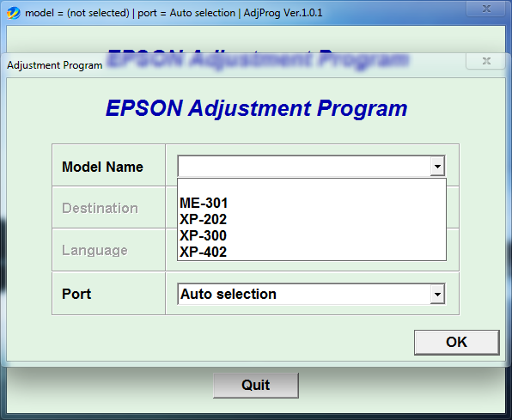Click the EPSON Adjustment Program heading

pos(257,108)
